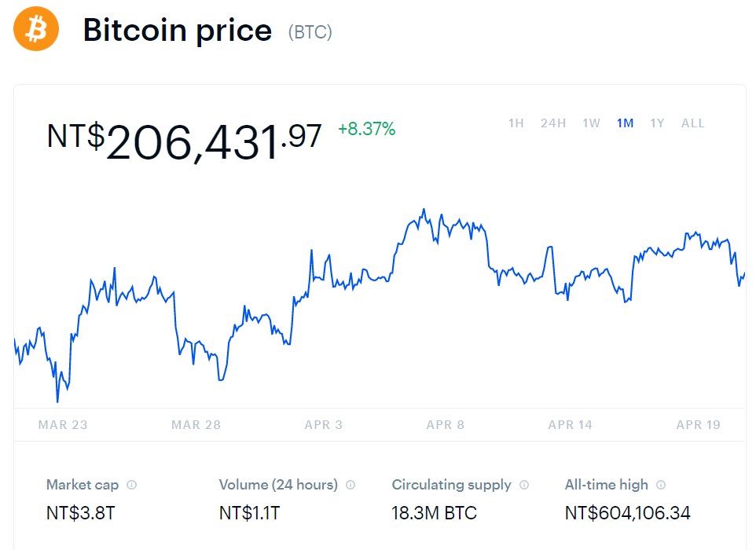Open the Volume (24 hours) info icon
Image resolution: width=756 pixels, height=550 pixels.
point(350,485)
